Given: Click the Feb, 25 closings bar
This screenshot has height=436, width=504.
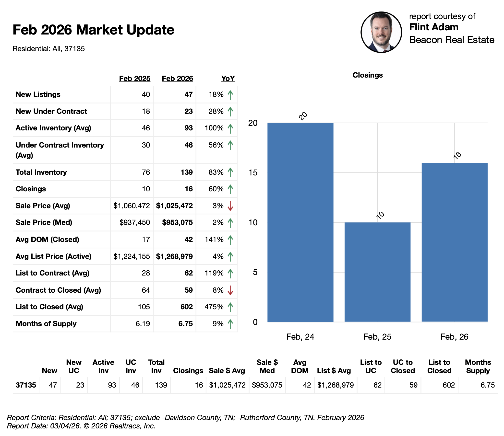Looking at the screenshot, I should 377,272.
